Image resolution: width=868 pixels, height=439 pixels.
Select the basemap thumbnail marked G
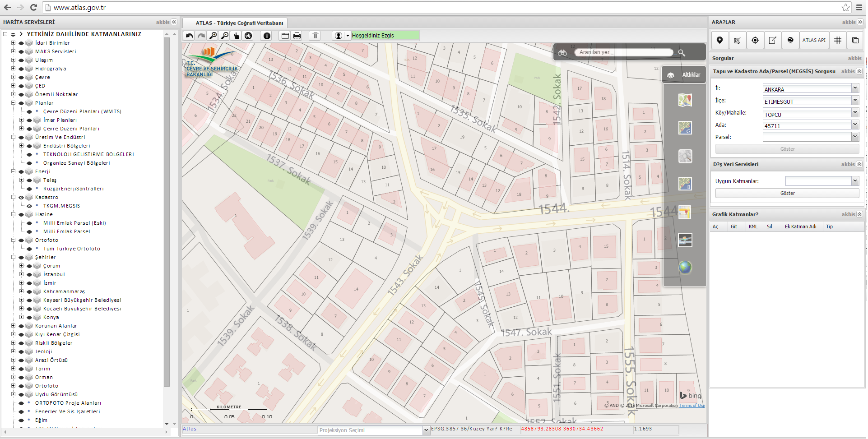[685, 128]
